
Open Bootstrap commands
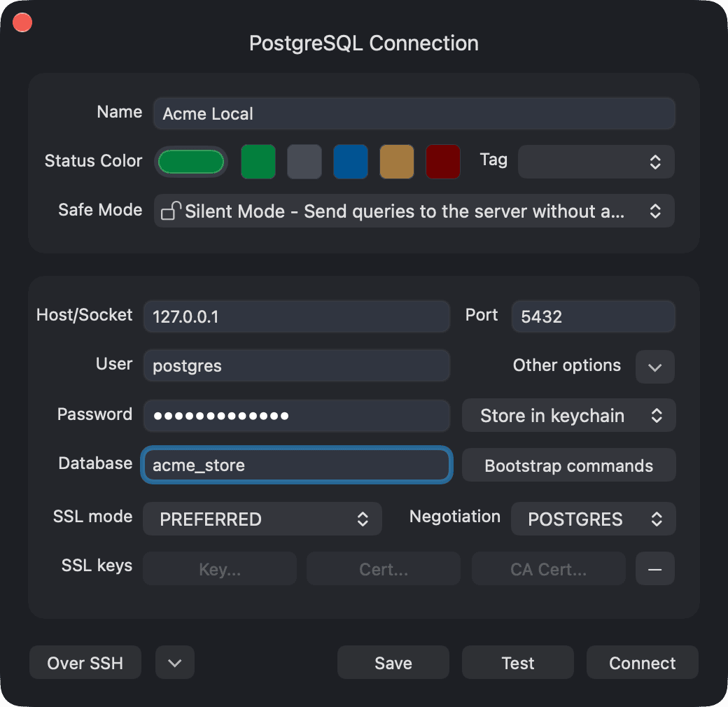568,465
